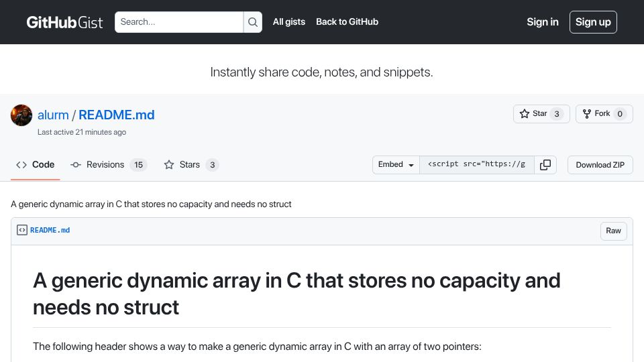Click the 'Last active 21 minutes ago' text
Image resolution: width=644 pixels, height=362 pixels.
coord(82,132)
